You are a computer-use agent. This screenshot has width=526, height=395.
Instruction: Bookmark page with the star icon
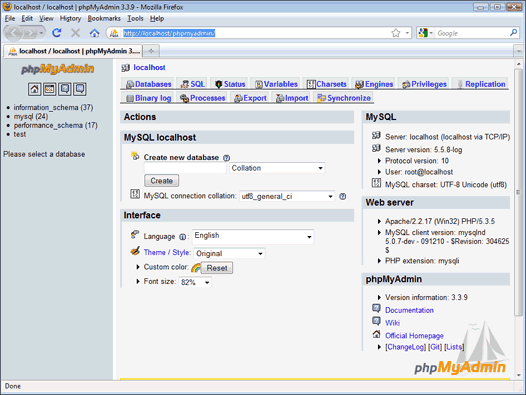(396, 33)
